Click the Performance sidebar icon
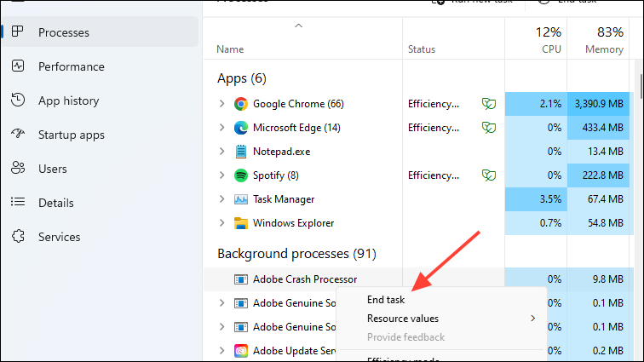 tap(18, 66)
